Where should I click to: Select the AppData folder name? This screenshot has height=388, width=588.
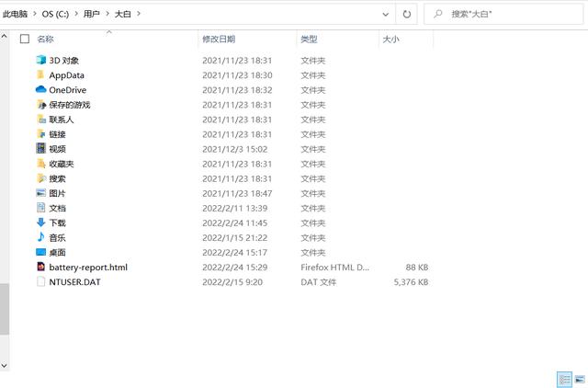[x=66, y=75]
